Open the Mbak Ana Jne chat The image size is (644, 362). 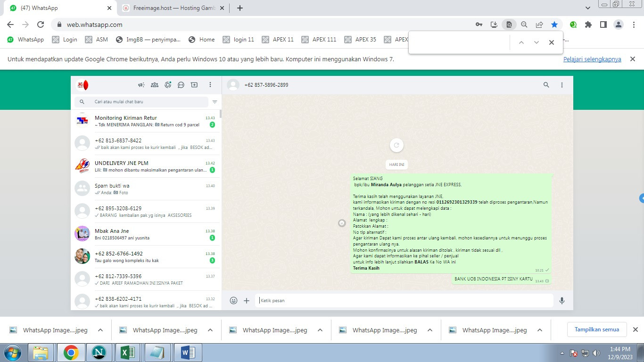click(x=146, y=234)
